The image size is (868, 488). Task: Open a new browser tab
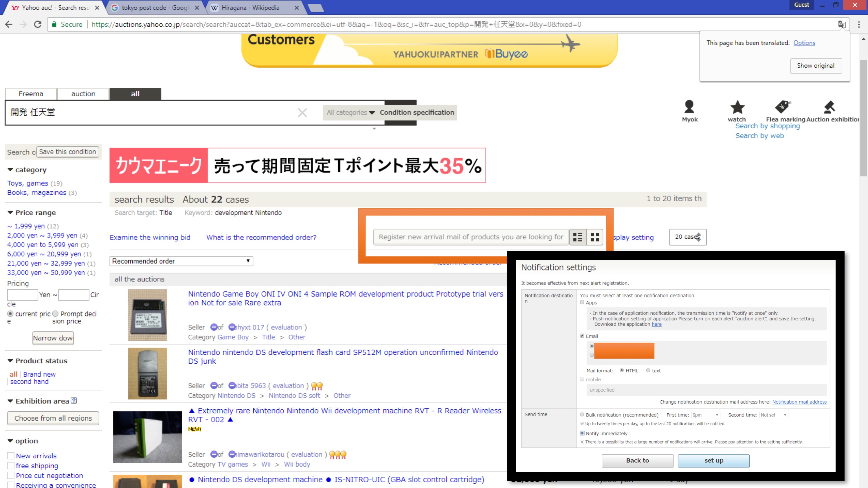[316, 8]
